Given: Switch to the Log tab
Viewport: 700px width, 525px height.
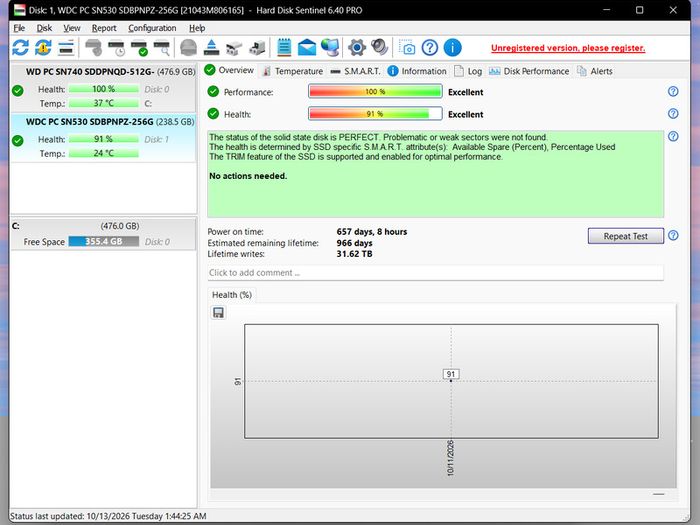Looking at the screenshot, I should click(x=468, y=71).
